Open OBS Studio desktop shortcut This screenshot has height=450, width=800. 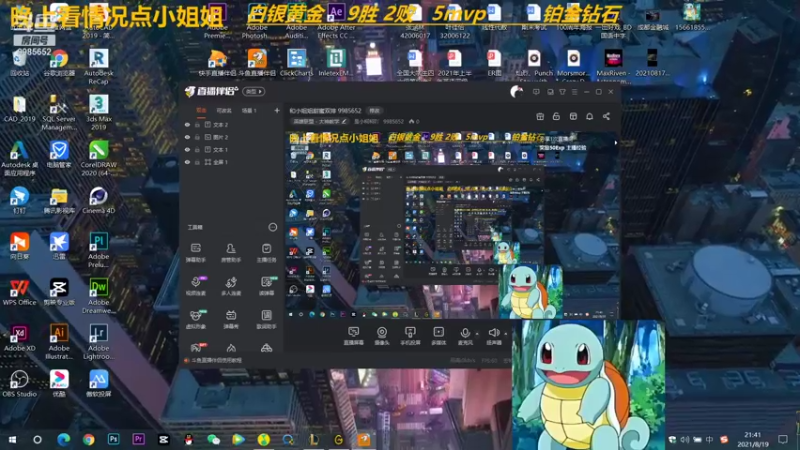coord(19,384)
